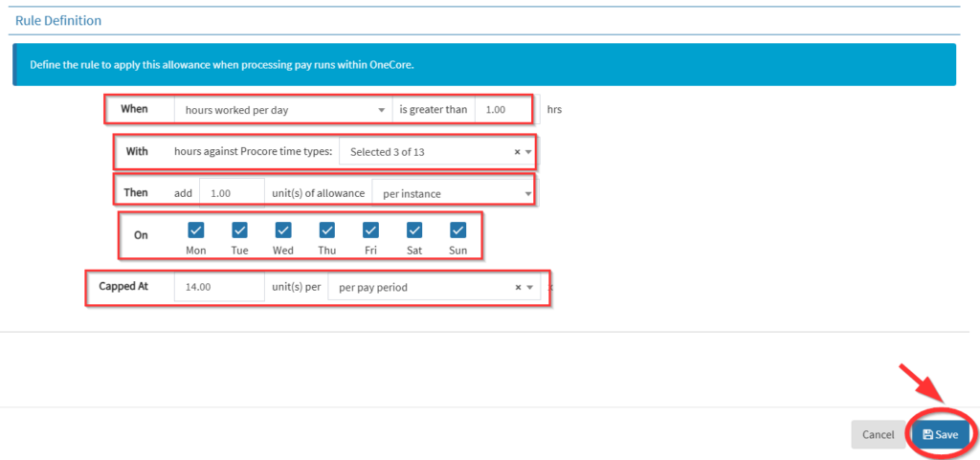Click the Capped At 14.00 input field
980x460 pixels.
[x=218, y=287]
